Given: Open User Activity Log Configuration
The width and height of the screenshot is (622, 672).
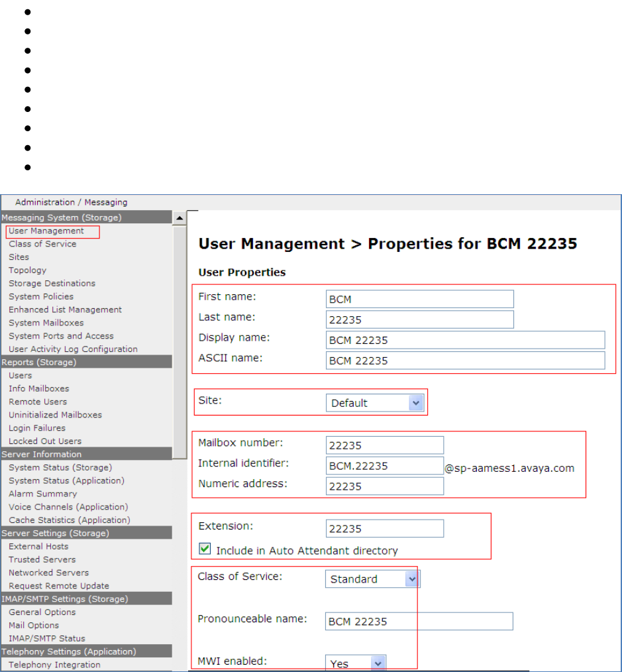Looking at the screenshot, I should pyautogui.click(x=74, y=349).
